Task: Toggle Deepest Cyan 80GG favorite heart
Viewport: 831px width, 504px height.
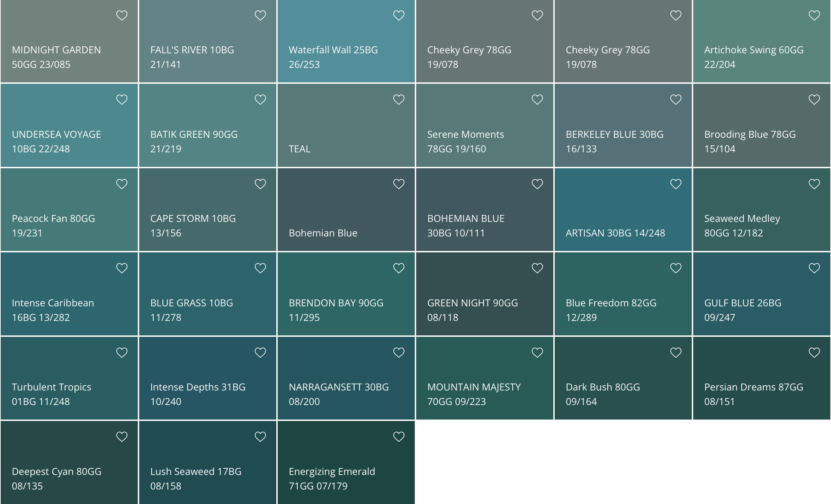Action: click(x=122, y=437)
